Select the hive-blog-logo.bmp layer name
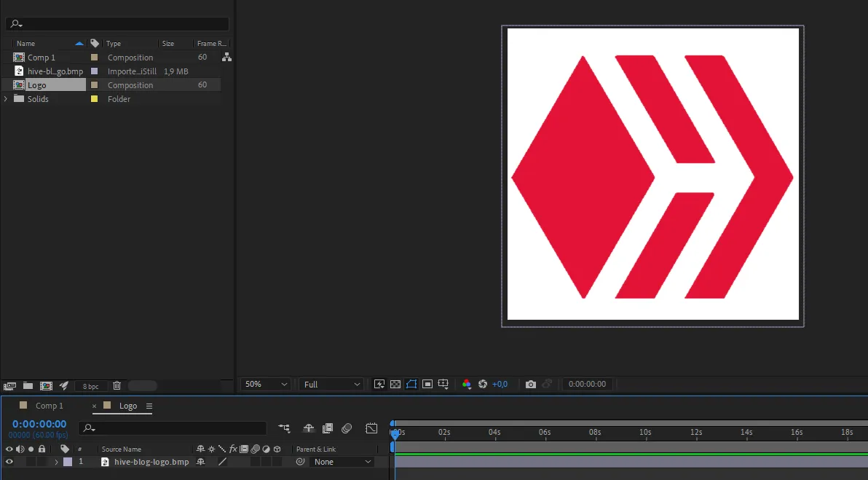The image size is (868, 480). pyautogui.click(x=151, y=462)
